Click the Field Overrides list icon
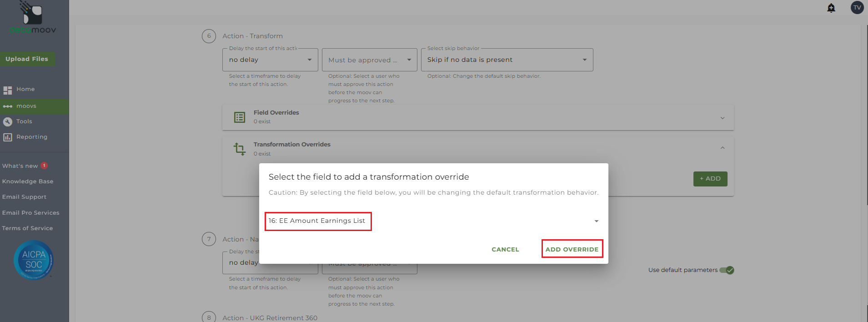Viewport: 868px width, 322px height. tap(240, 117)
